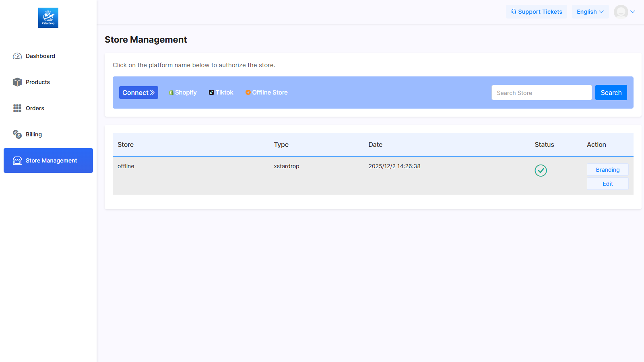Click the Type column header

click(281, 145)
